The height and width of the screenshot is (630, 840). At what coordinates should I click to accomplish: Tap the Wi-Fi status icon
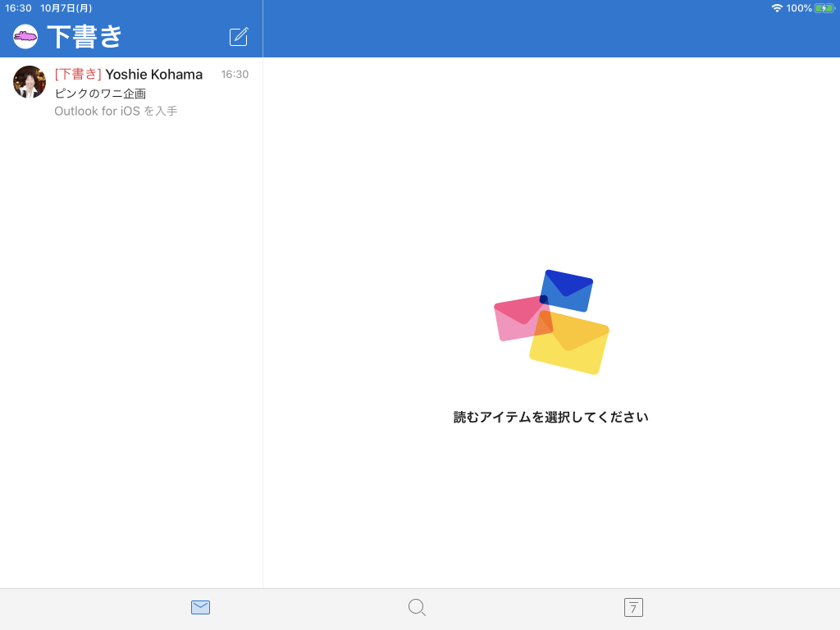(x=777, y=8)
